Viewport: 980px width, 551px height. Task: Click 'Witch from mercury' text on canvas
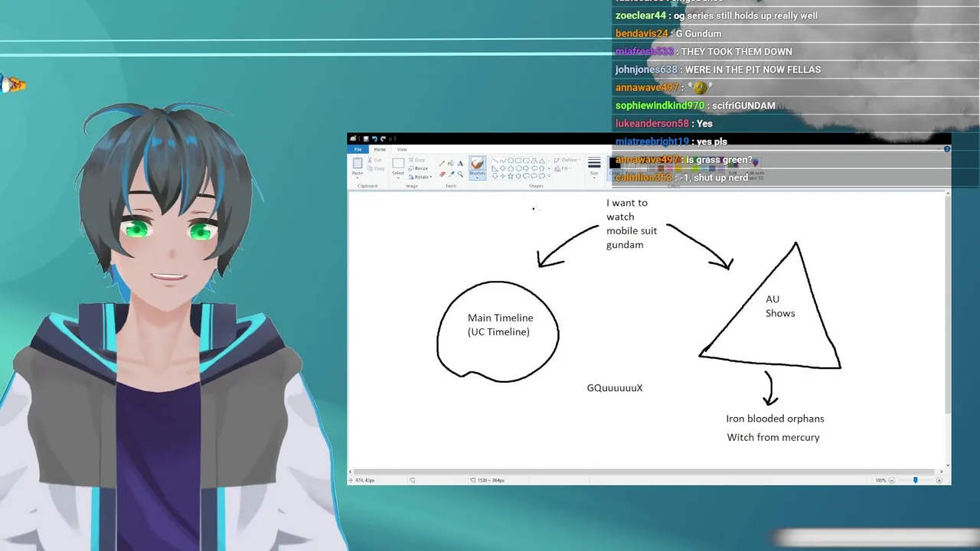pos(773,437)
